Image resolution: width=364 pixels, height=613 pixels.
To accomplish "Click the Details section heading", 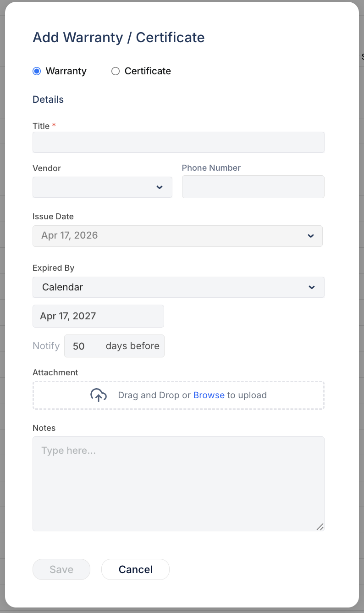I will pyautogui.click(x=48, y=99).
